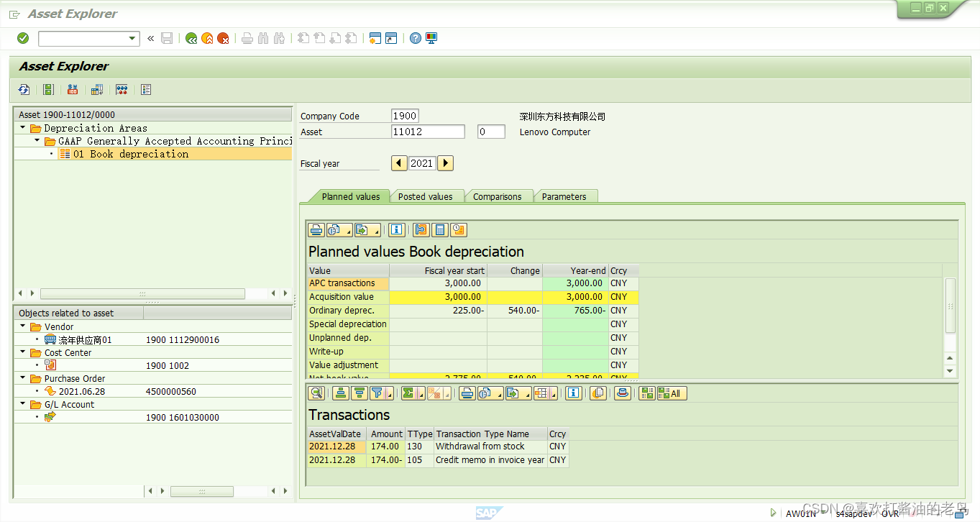Click Information icon in Transactions toolbar
980x522 pixels.
point(573,393)
